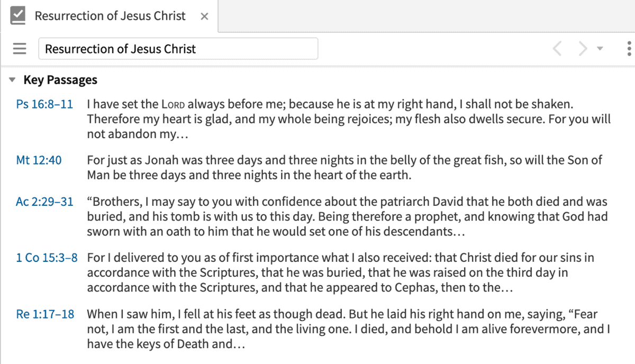Jump to the Re 1:17–18 reference
The image size is (635, 364).
[45, 314]
